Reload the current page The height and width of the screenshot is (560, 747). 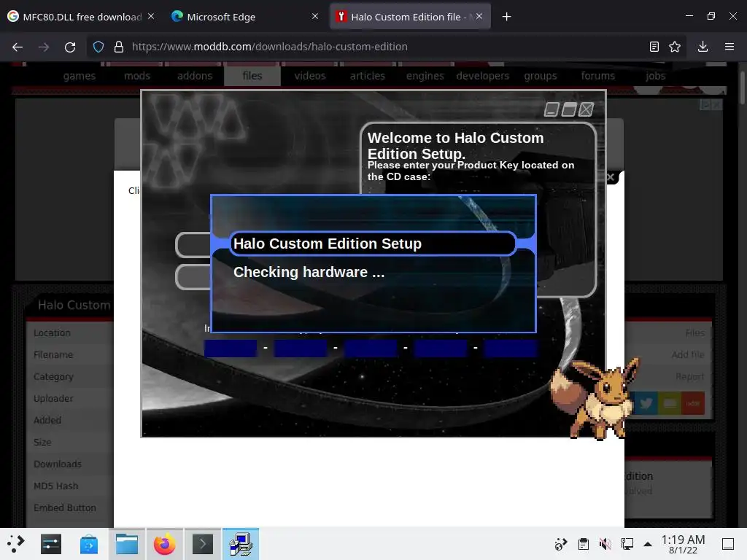coord(70,47)
